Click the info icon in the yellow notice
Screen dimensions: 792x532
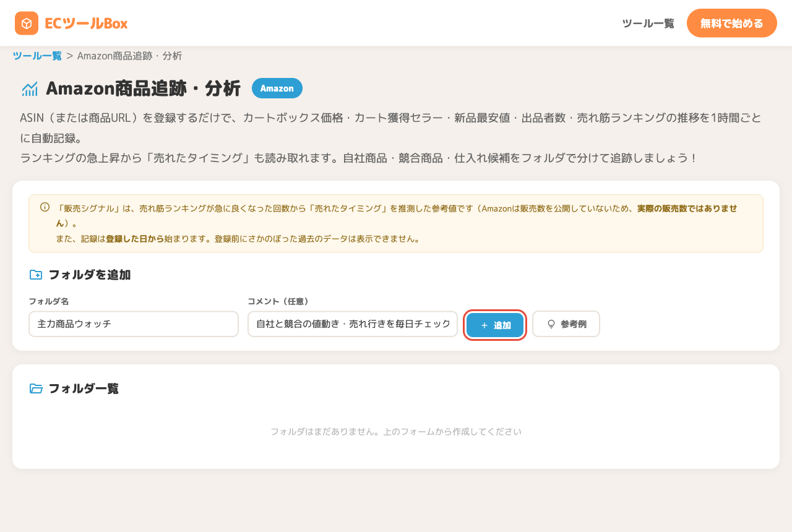(x=45, y=207)
